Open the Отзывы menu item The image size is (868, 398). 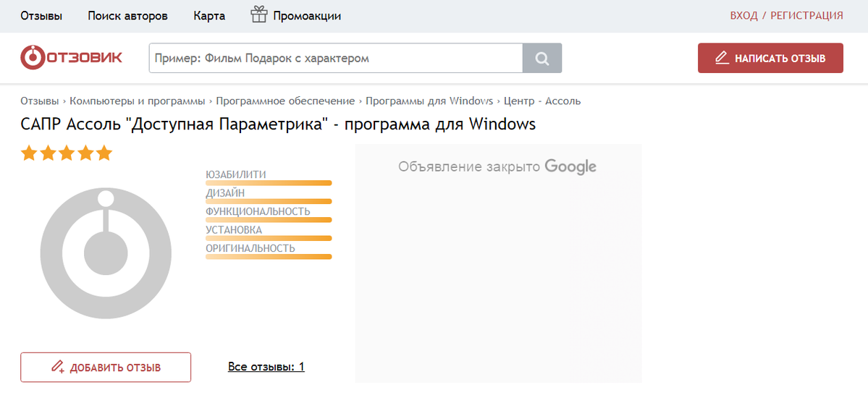[41, 15]
